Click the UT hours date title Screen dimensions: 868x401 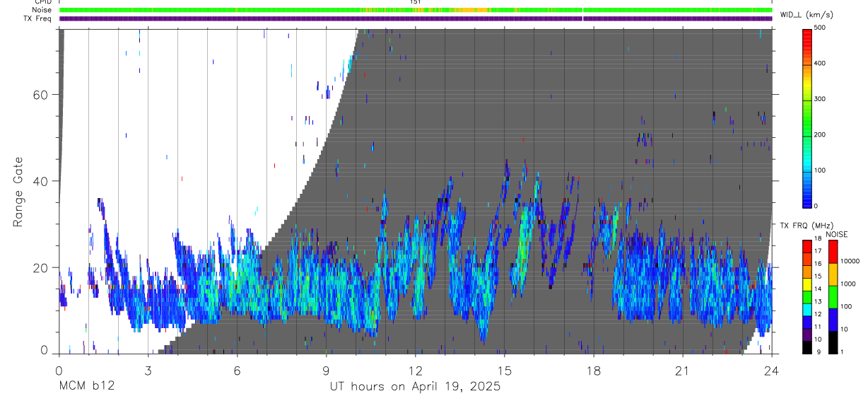[415, 387]
